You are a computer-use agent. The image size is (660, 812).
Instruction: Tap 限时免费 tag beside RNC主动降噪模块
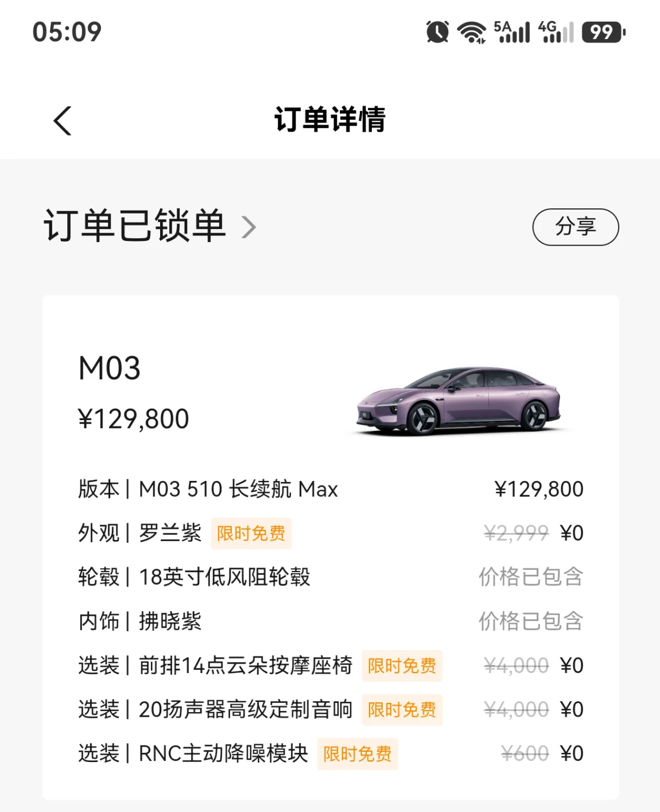(358, 754)
